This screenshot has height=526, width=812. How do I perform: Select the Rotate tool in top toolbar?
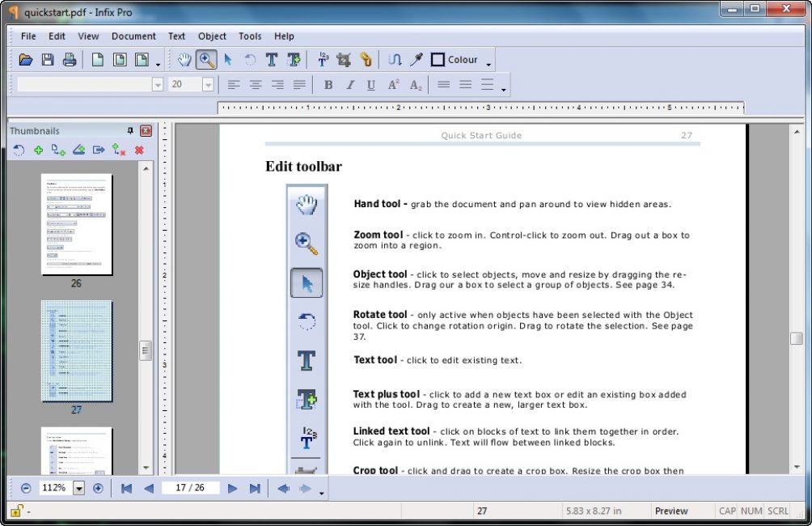click(x=250, y=60)
